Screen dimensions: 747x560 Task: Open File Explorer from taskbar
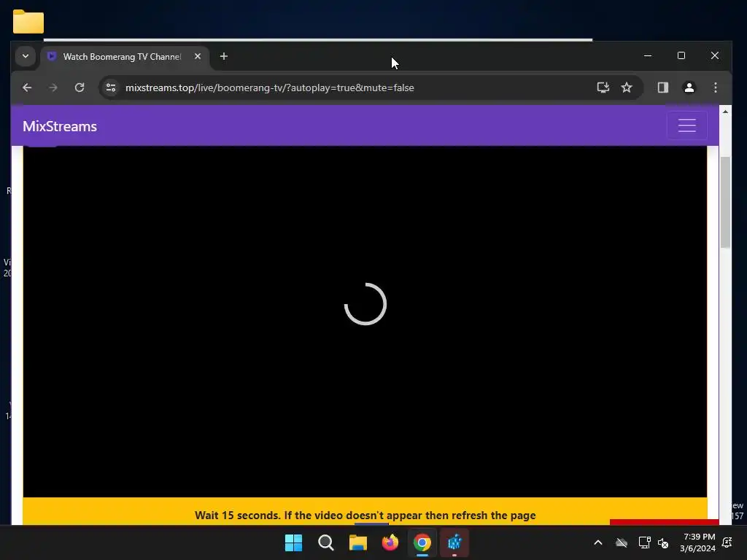point(357,542)
